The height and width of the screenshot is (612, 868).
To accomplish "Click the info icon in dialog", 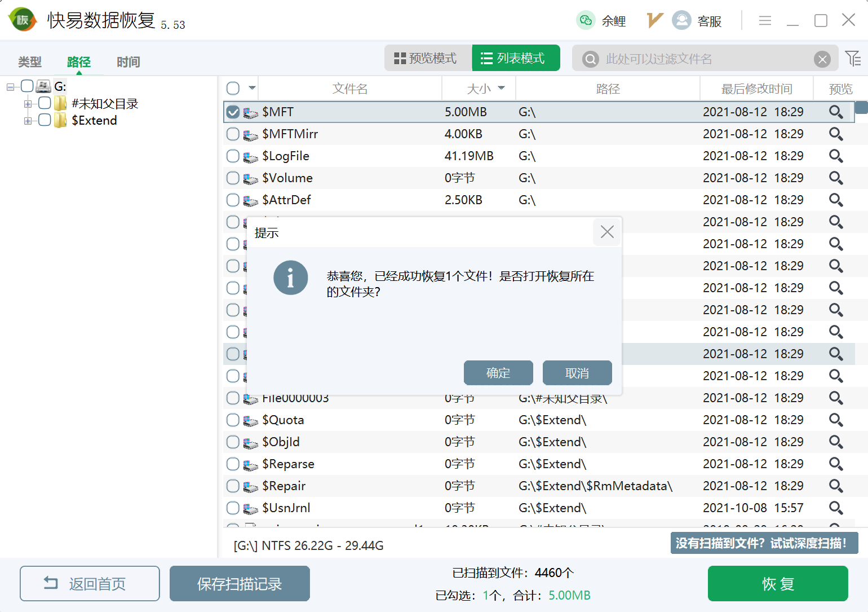I will pos(291,278).
